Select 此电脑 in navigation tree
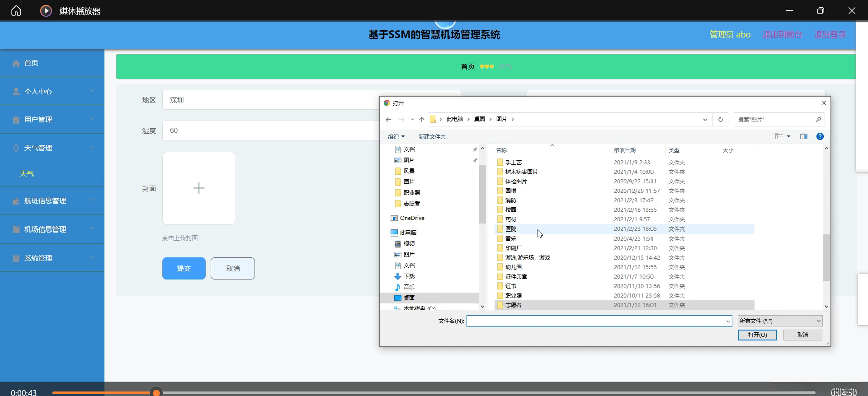868x396 pixels. (x=403, y=233)
